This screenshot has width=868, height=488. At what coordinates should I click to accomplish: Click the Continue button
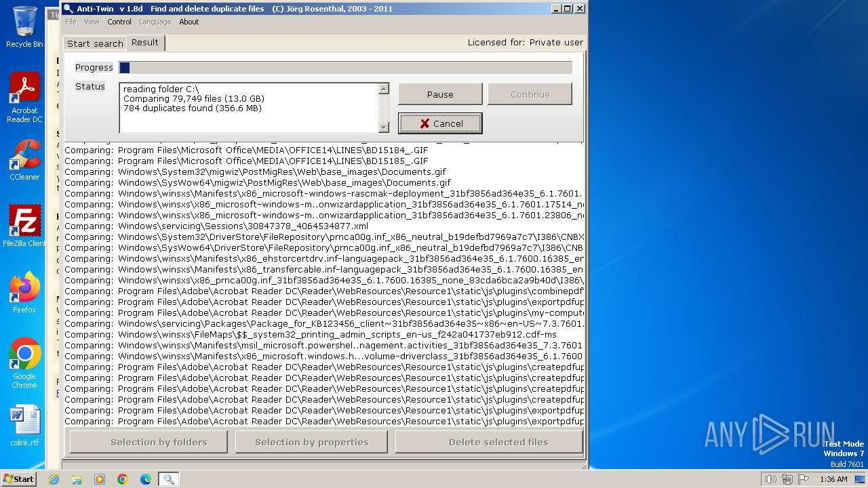(530, 94)
